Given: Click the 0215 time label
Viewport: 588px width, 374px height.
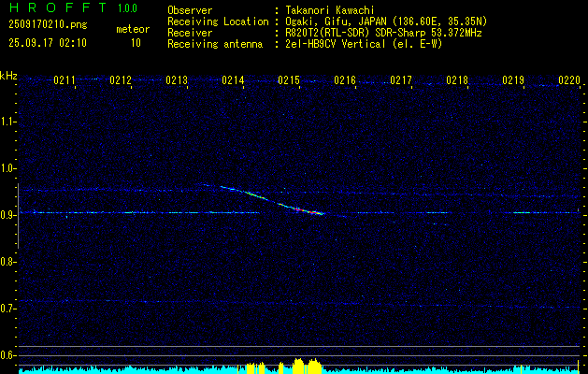Looking at the screenshot, I should tap(289, 81).
